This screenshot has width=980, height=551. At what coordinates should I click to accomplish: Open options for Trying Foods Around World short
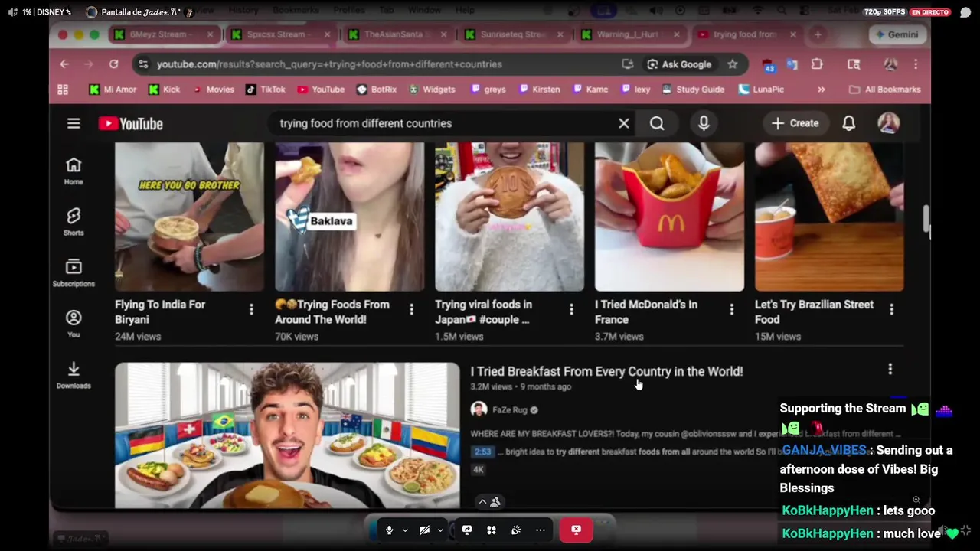[x=411, y=309]
